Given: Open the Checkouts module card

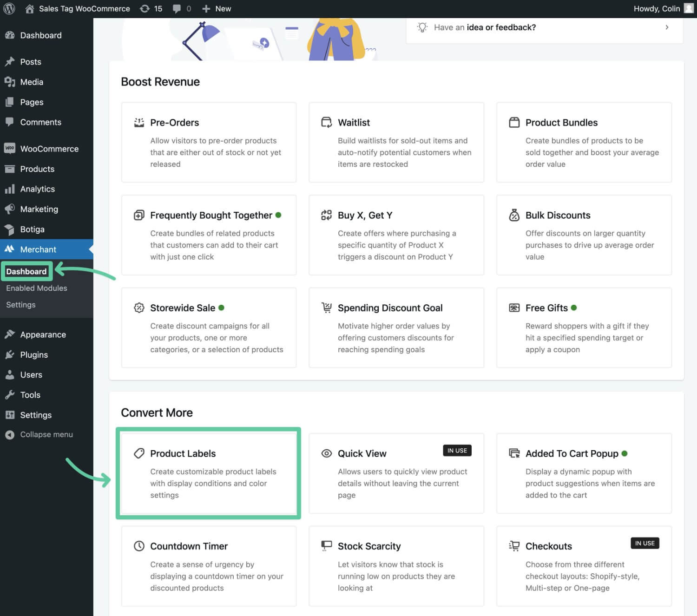Looking at the screenshot, I should 584,566.
